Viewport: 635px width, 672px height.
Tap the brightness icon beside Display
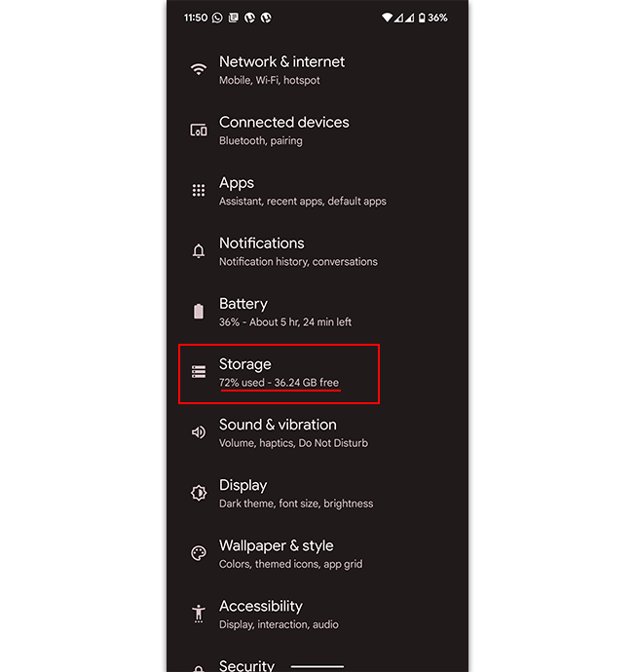click(199, 493)
